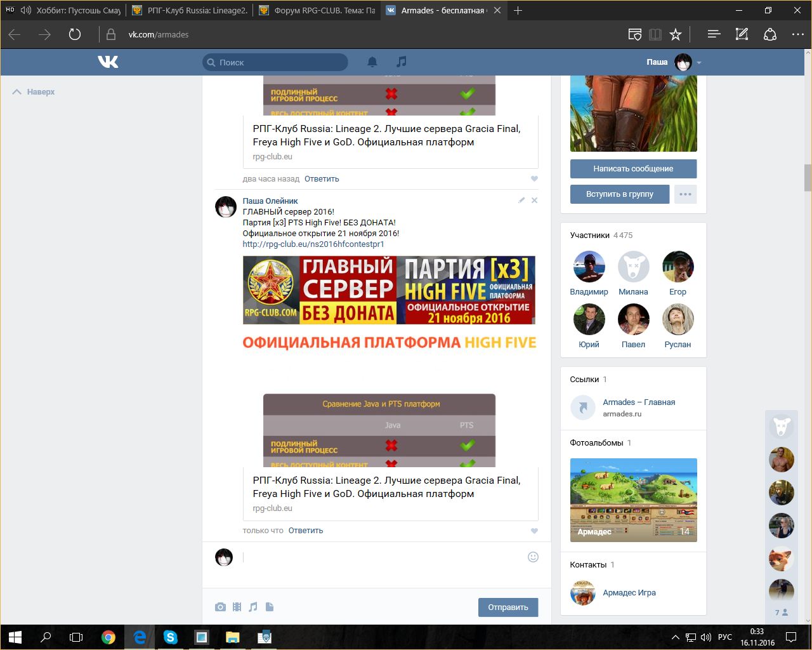The image size is (812, 650).
Task: Open the Edge more options ellipsis
Action: 798,34
